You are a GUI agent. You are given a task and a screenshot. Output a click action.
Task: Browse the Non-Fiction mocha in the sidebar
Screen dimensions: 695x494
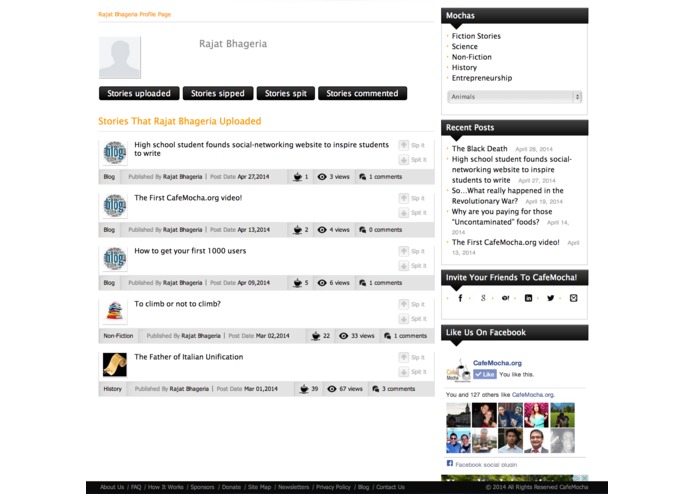[472, 57]
